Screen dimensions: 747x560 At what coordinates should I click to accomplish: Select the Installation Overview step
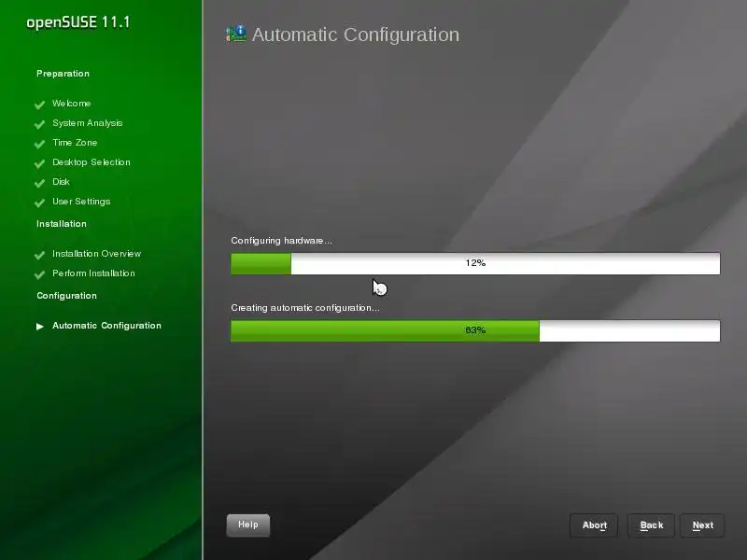[x=96, y=253]
